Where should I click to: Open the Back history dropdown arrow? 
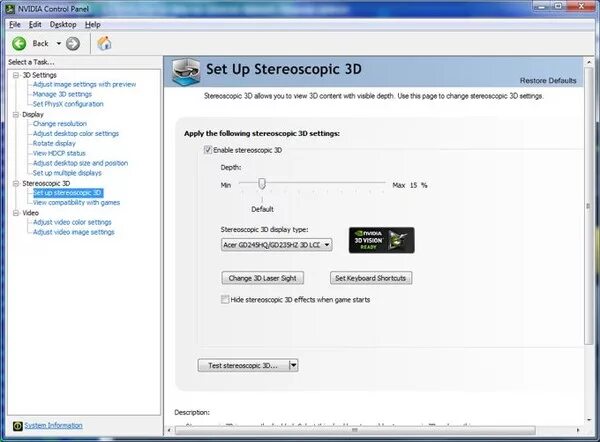[59, 44]
